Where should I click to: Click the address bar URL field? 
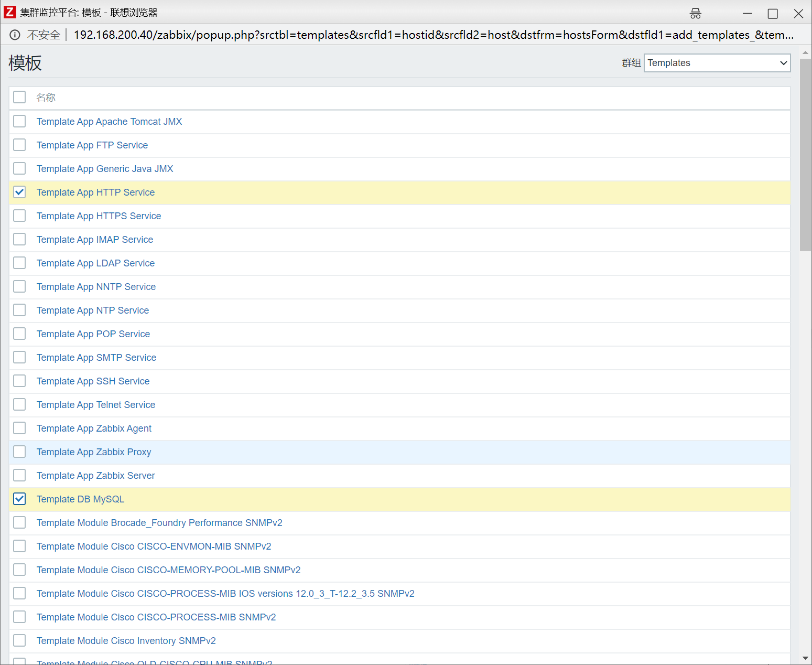[x=434, y=35]
